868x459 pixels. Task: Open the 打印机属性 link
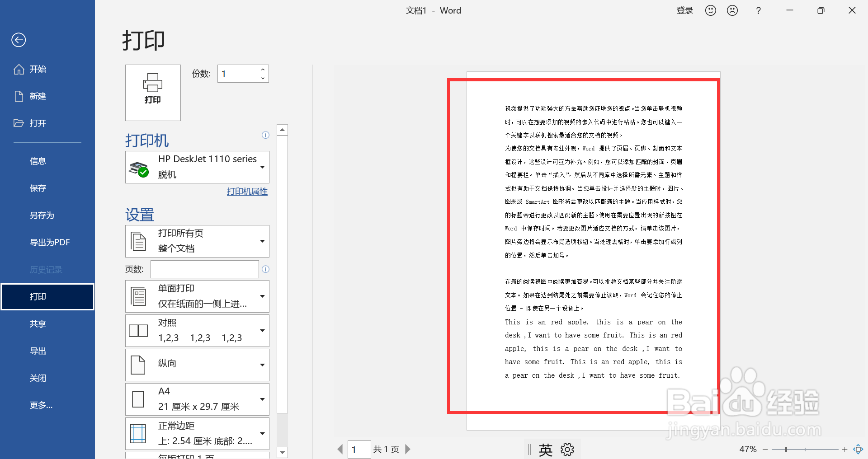247,192
